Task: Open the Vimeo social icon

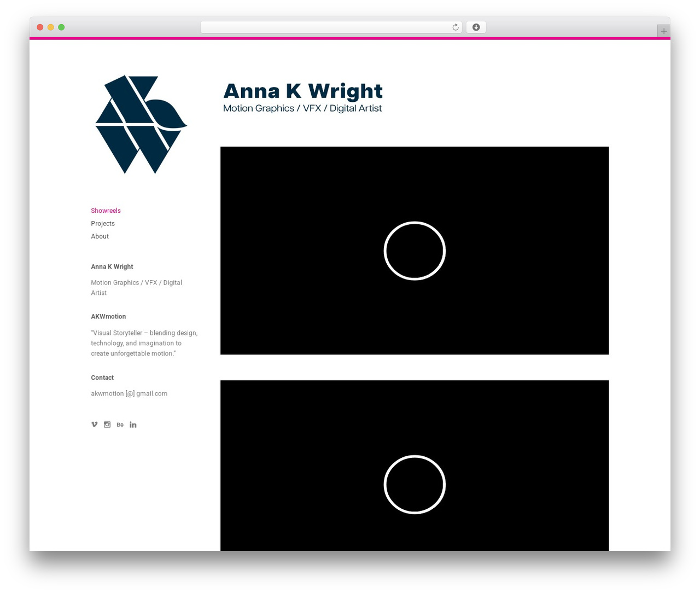Action: click(94, 425)
